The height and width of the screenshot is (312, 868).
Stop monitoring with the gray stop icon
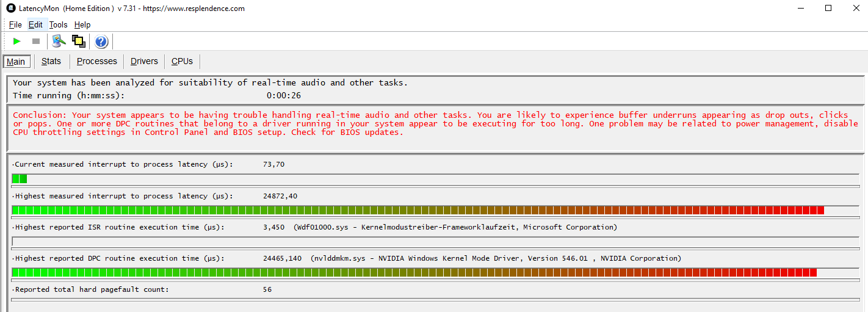point(36,41)
